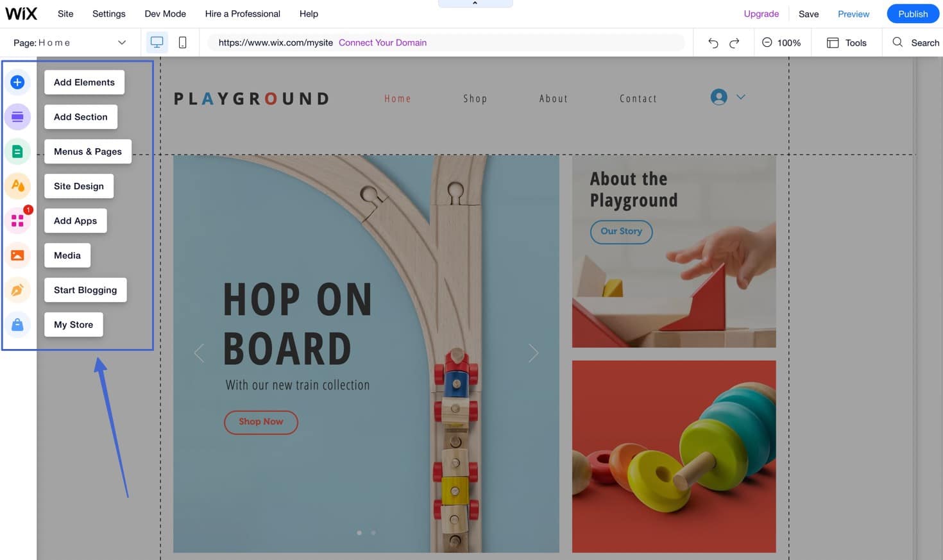943x560 pixels.
Task: Open the Dev Mode menu
Action: [165, 13]
